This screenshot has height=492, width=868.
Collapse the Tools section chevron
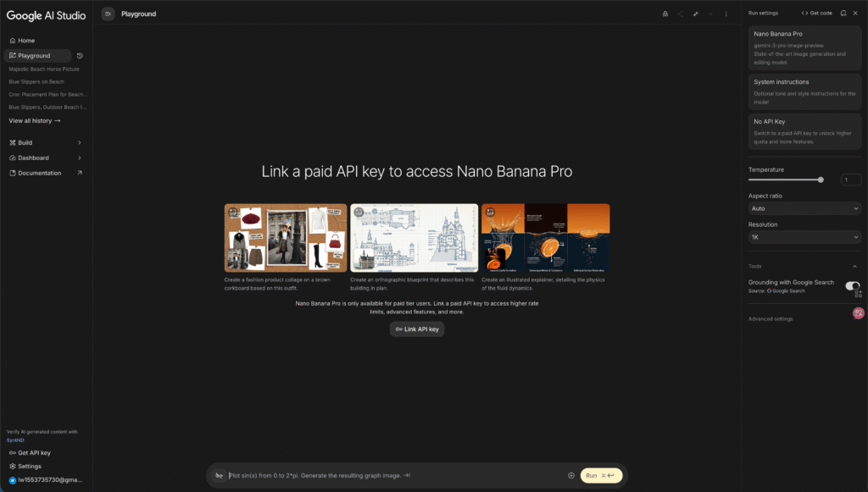point(854,267)
